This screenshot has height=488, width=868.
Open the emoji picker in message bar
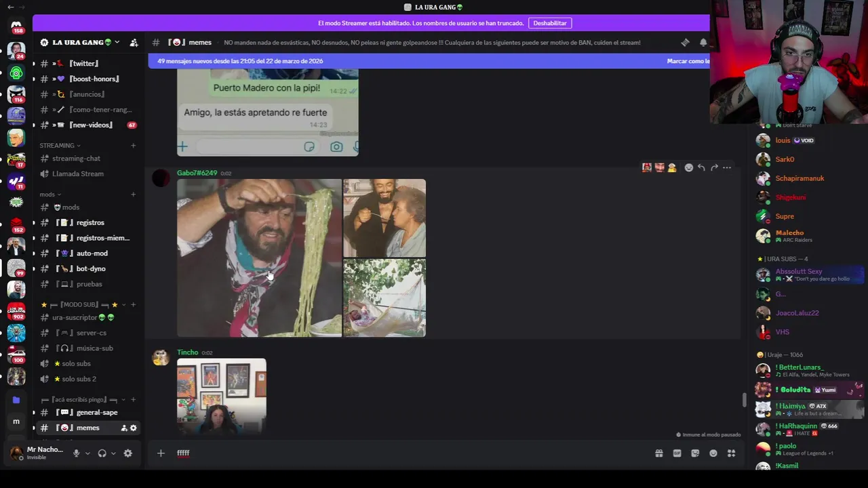tap(713, 453)
